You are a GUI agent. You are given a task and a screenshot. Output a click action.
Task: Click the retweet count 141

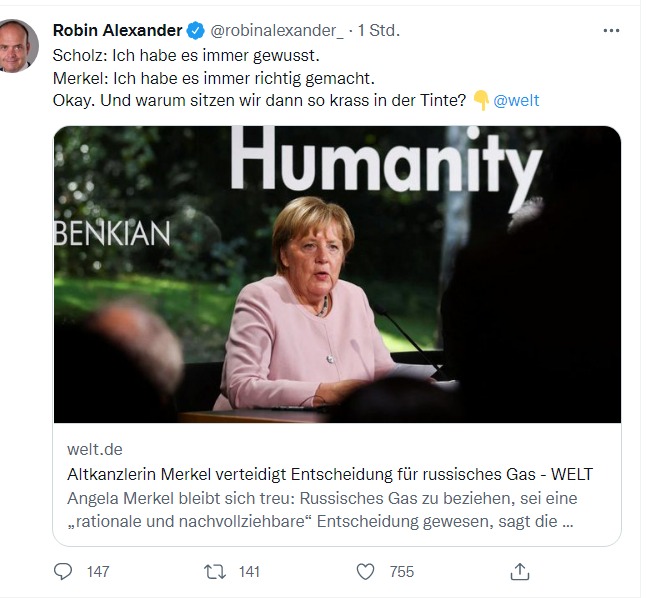[x=249, y=572]
